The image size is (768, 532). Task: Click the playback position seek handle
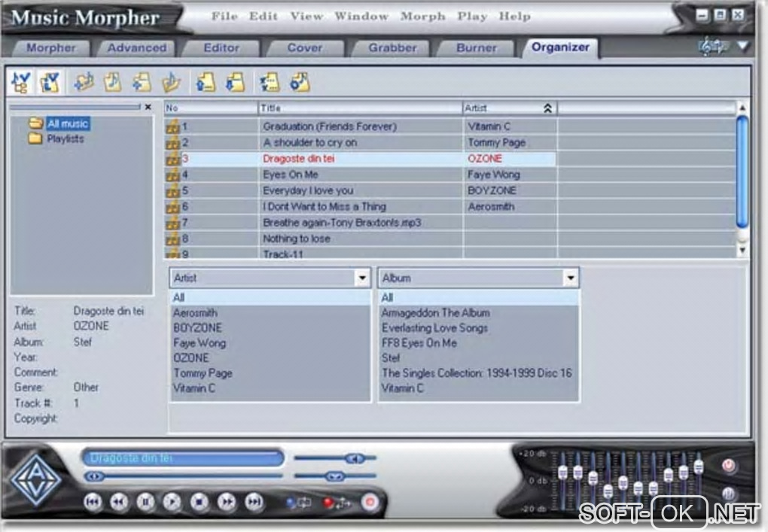[95, 476]
